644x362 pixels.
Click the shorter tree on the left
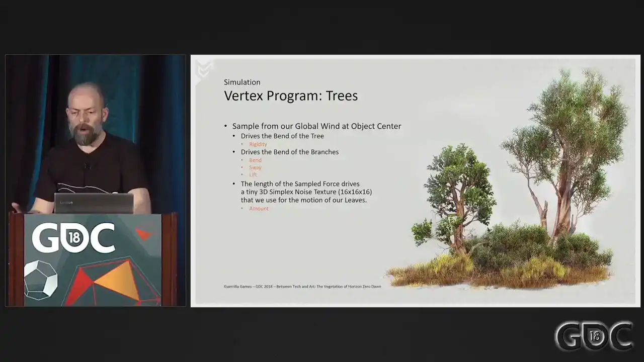pos(455,196)
